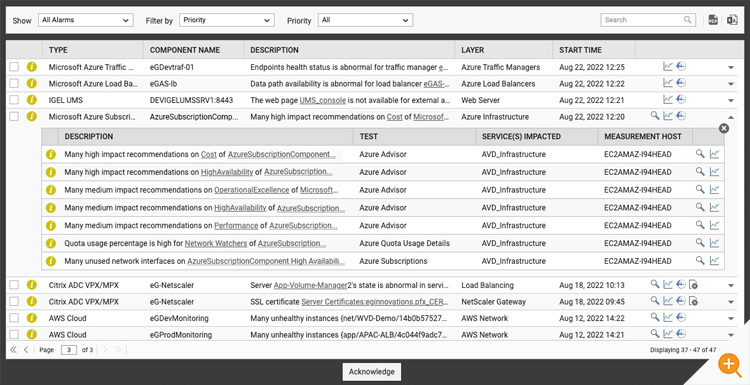The height and width of the screenshot is (385, 750).
Task: Click the orange zoom plus icon
Action: coord(729,364)
